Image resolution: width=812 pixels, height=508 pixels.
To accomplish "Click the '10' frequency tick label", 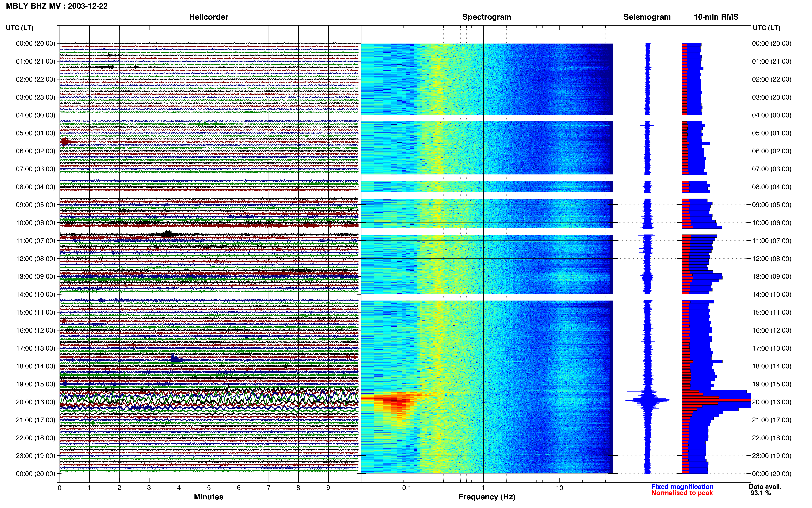I will pyautogui.click(x=559, y=487).
